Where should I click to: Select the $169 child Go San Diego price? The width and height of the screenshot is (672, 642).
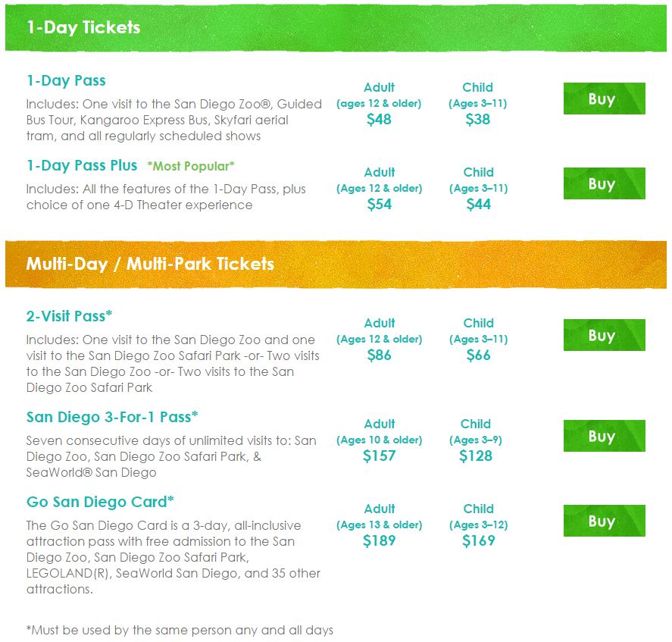pyautogui.click(x=478, y=540)
